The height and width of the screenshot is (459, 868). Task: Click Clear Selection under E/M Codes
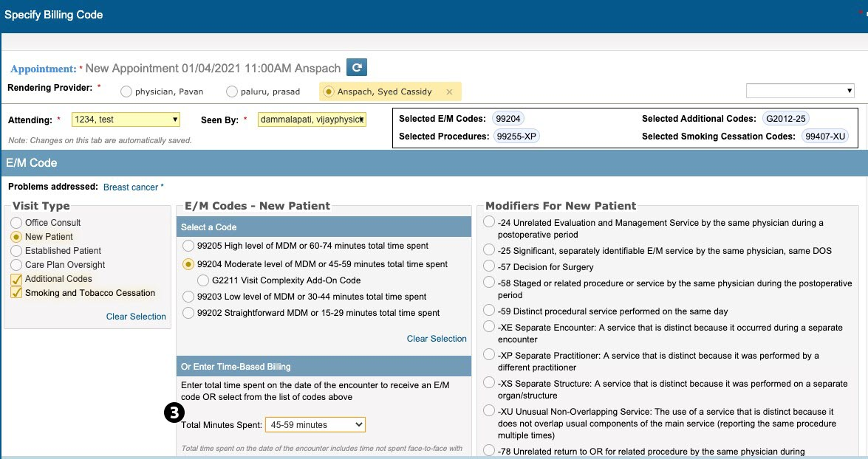click(437, 339)
